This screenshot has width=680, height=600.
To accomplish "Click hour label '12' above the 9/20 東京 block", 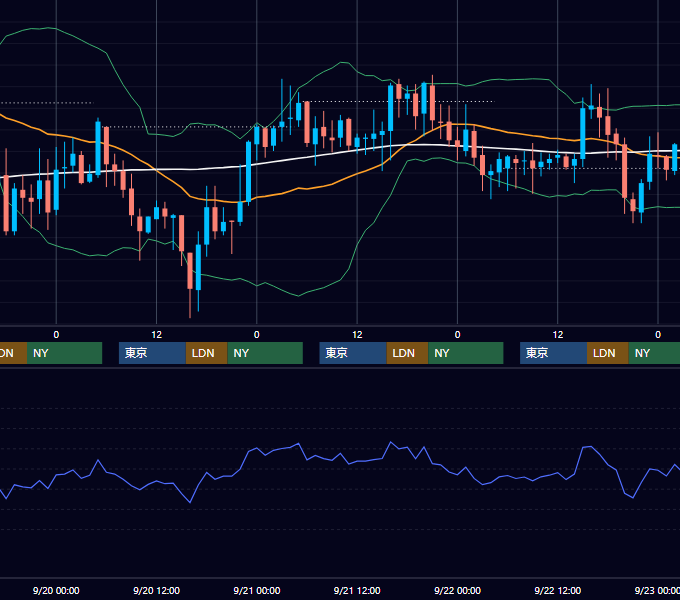I will [x=157, y=335].
